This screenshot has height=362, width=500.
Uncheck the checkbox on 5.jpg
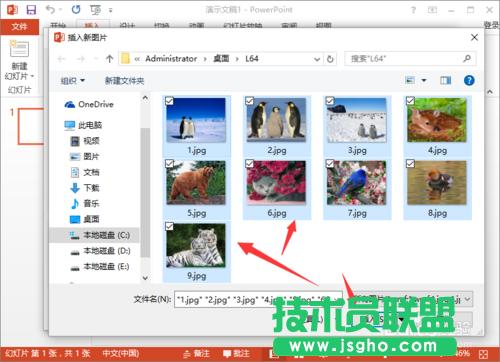pyautogui.click(x=169, y=164)
